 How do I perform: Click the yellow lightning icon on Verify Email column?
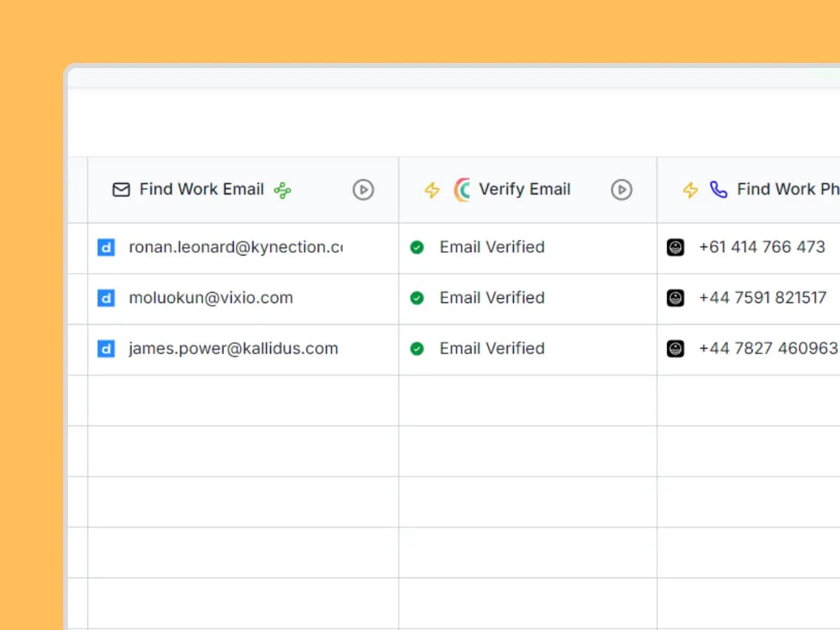(432, 189)
